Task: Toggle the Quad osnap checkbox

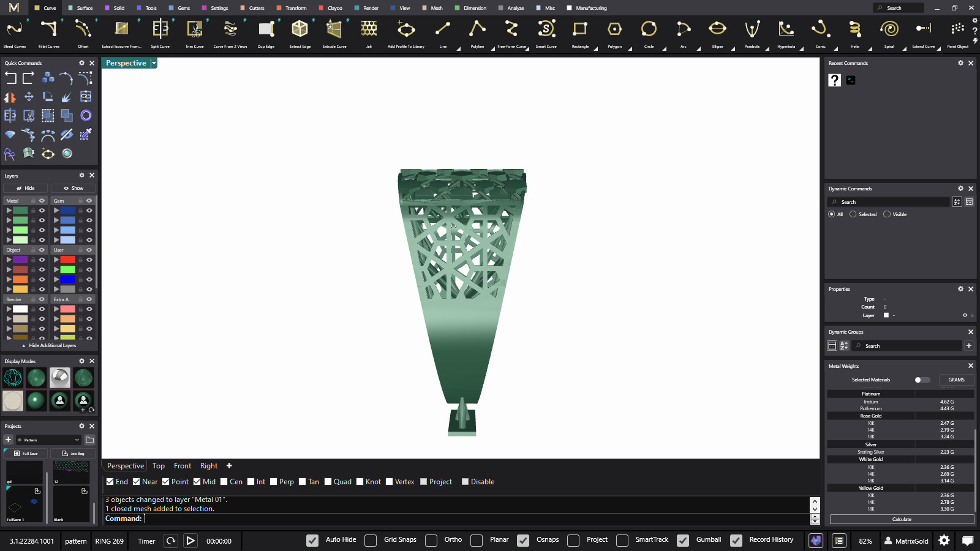Action: pos(328,482)
